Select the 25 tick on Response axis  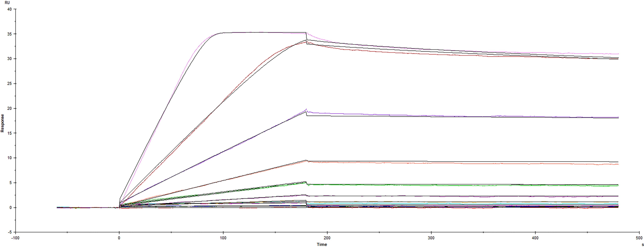[10, 84]
